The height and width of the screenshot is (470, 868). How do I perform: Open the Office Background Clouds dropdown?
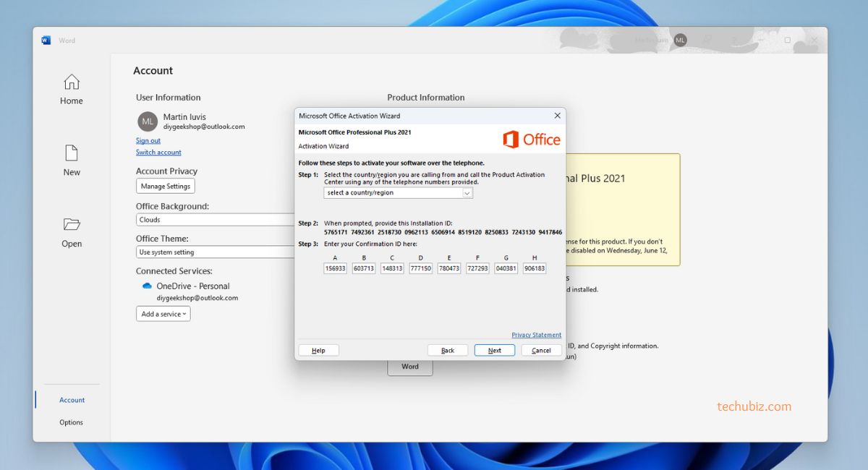pyautogui.click(x=216, y=220)
